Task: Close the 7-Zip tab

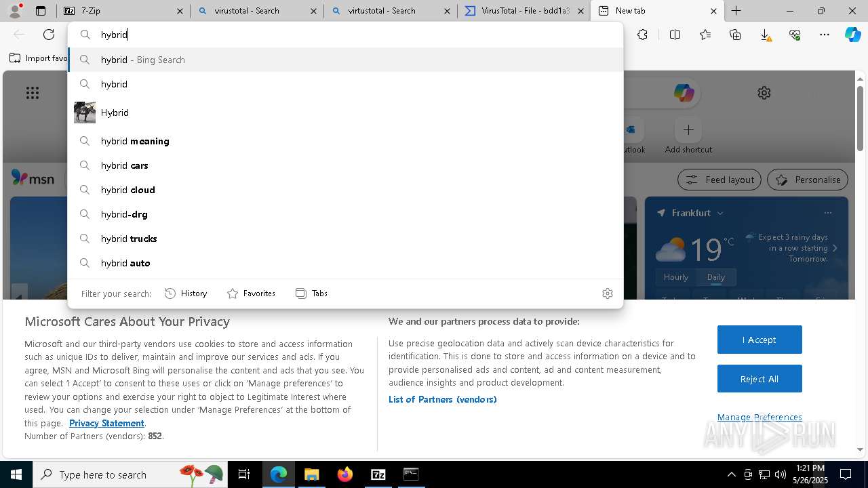Action: point(180,11)
